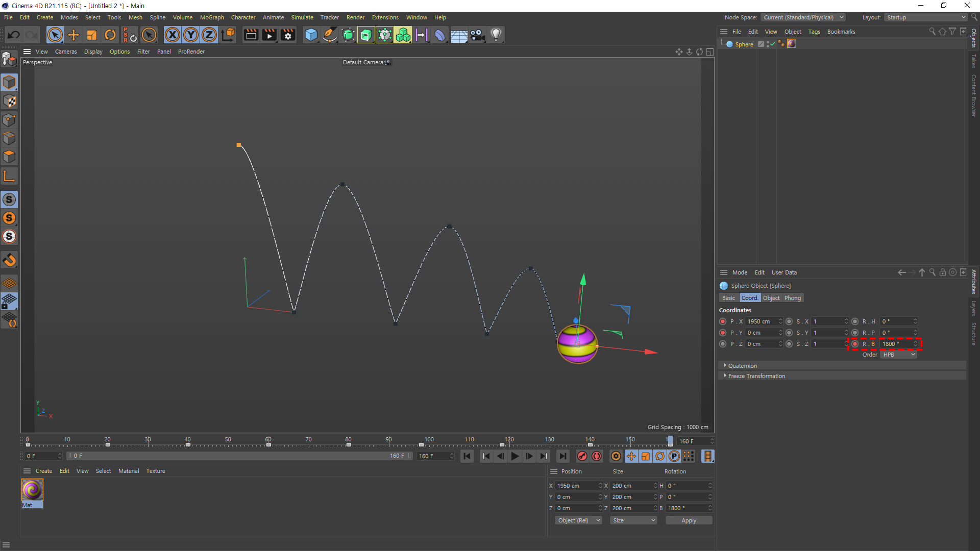Click the Undo arrow icon

[14, 35]
